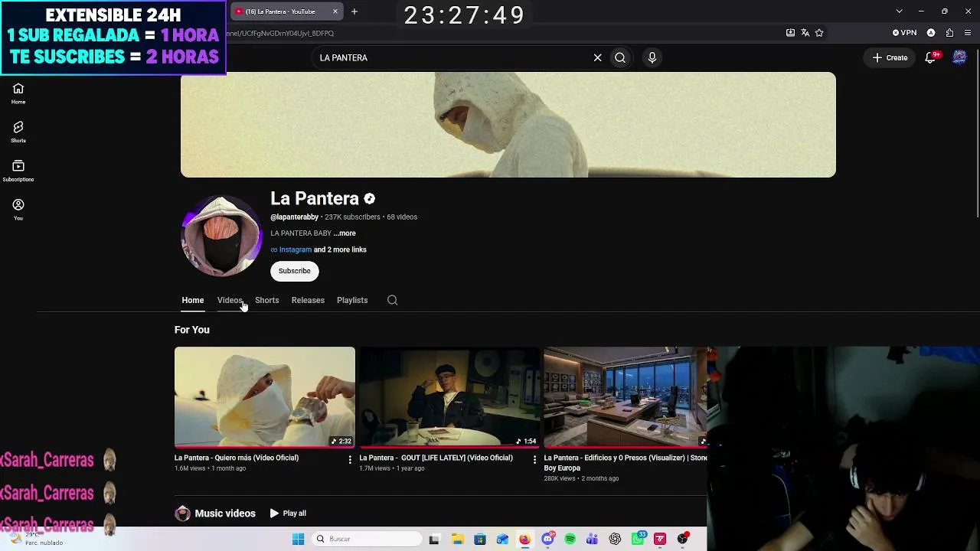Viewport: 980px width, 551px height.
Task: Search within the channel magnifier icon
Action: (x=392, y=300)
